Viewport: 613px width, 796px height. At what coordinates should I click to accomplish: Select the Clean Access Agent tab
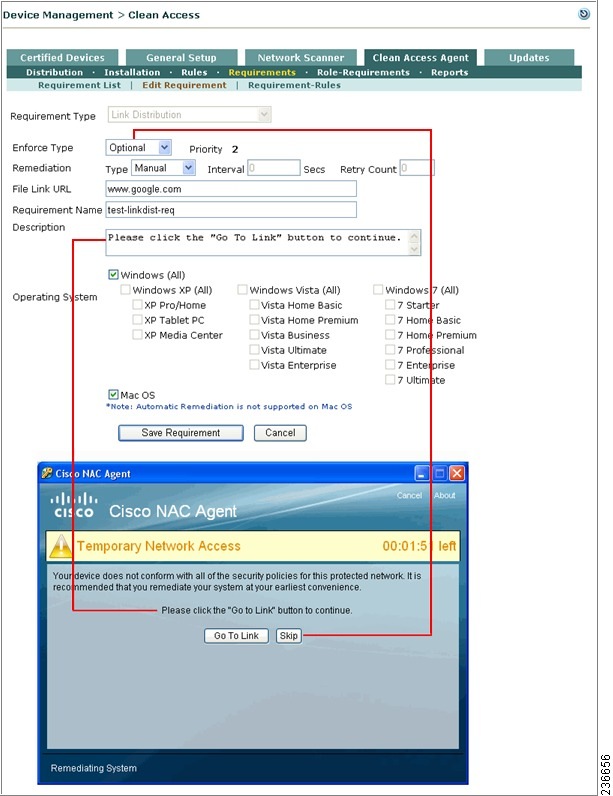(420, 57)
